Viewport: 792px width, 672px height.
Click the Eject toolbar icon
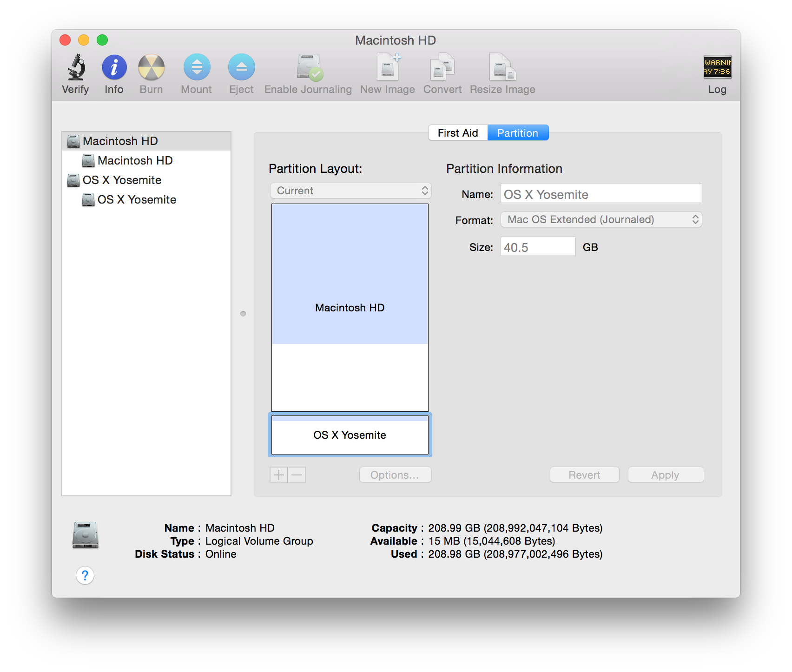click(241, 67)
